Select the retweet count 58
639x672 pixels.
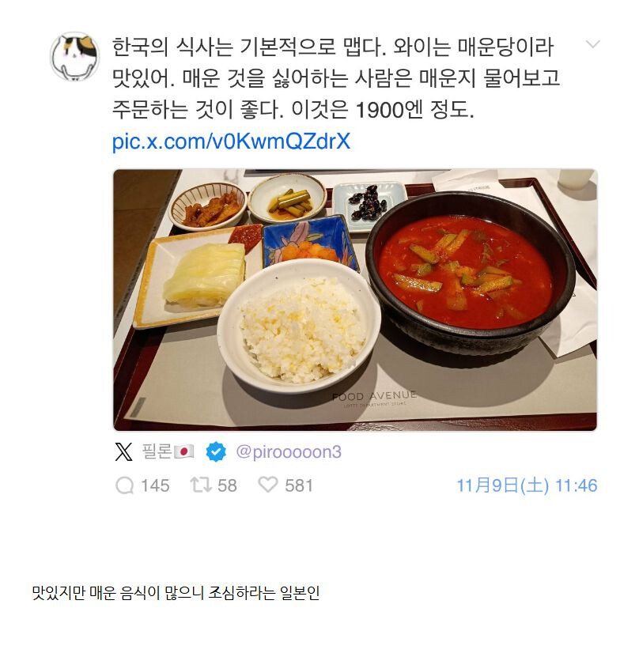pyautogui.click(x=227, y=485)
